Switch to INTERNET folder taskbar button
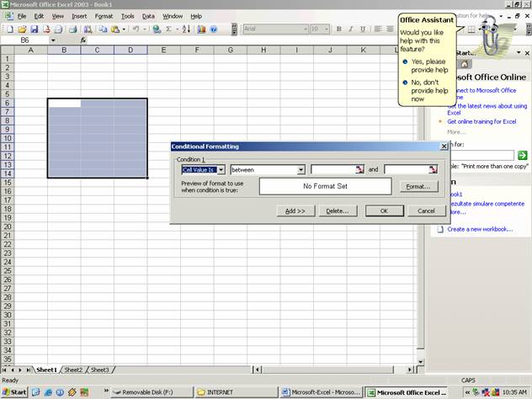 [x=236, y=392]
